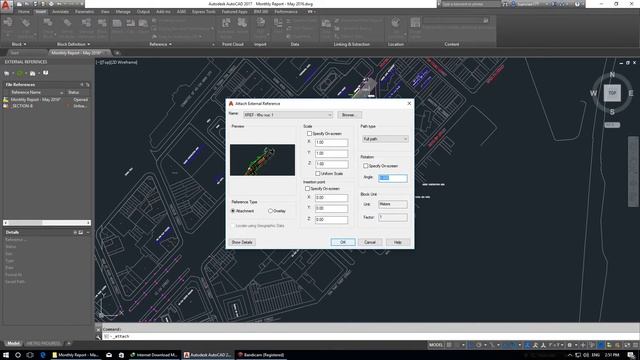Open the Annotate ribbon tab

point(60,12)
